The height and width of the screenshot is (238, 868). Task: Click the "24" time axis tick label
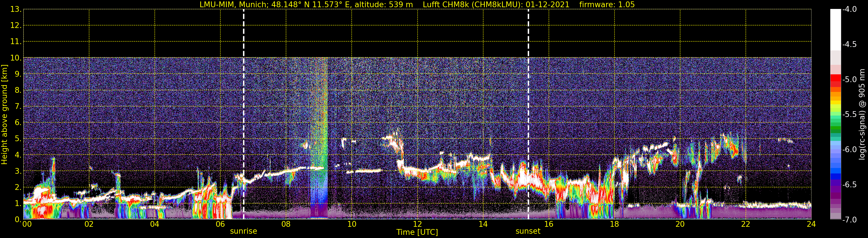click(811, 224)
